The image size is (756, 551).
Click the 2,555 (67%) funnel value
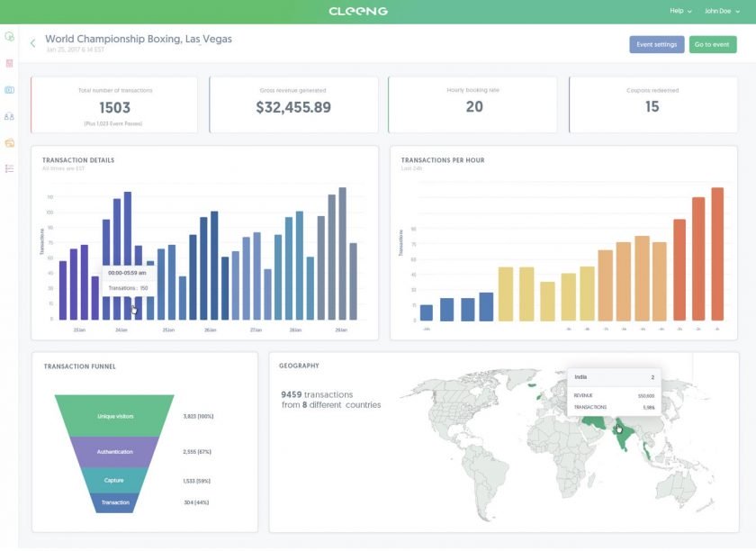click(197, 452)
